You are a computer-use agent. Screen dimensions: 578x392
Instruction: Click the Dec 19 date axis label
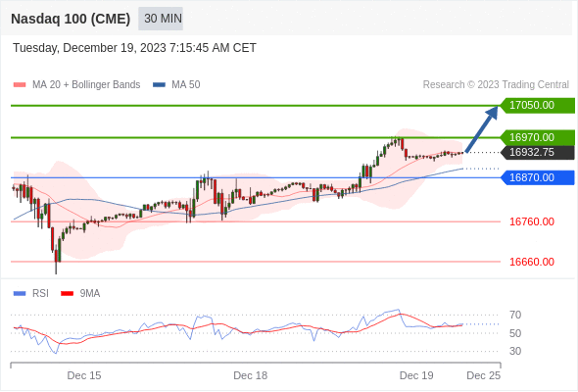[x=416, y=375]
